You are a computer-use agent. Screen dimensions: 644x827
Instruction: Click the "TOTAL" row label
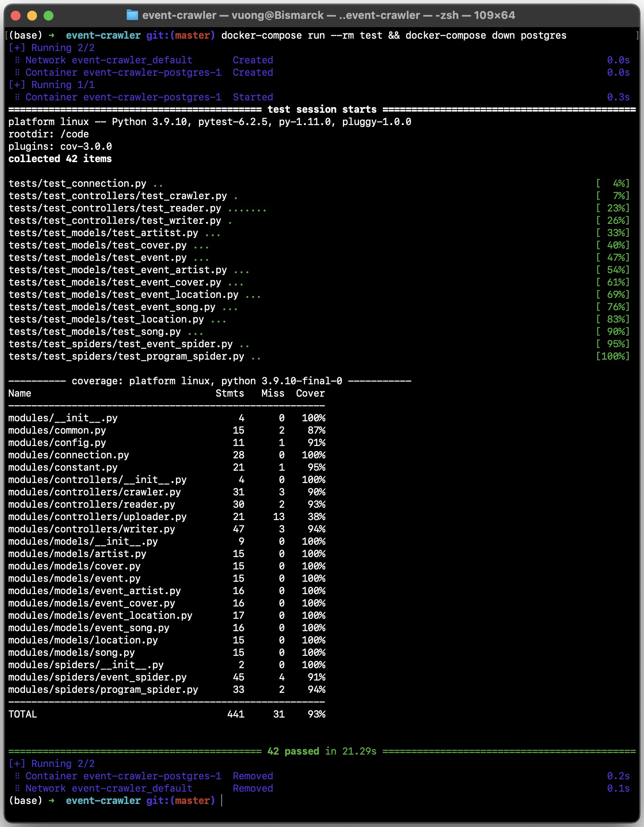[x=23, y=714]
